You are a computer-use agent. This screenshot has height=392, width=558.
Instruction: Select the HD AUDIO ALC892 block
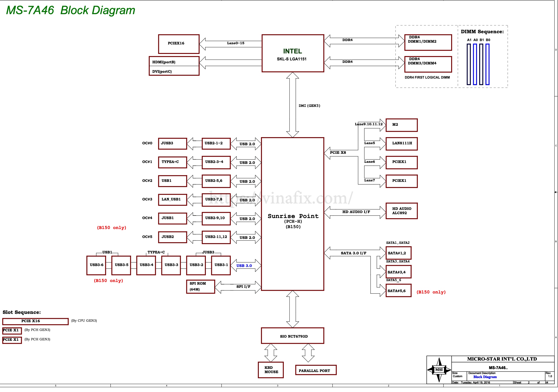tap(402, 211)
